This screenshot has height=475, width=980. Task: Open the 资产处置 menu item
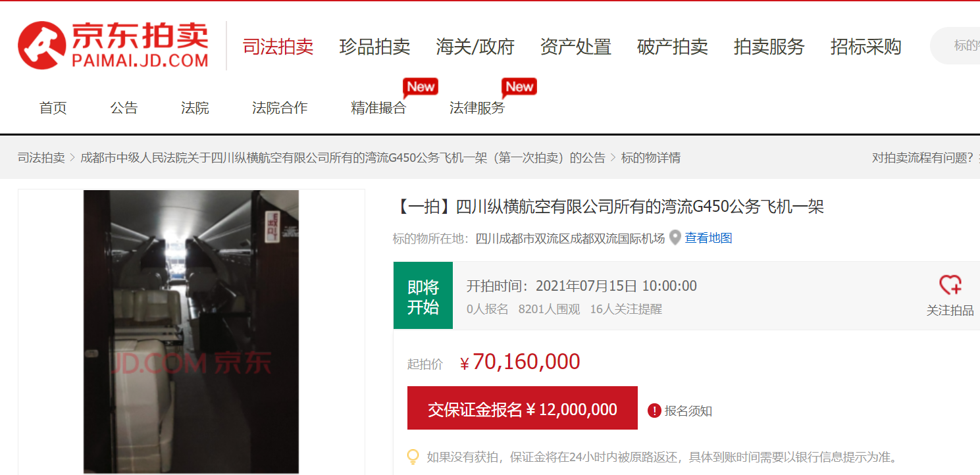576,47
